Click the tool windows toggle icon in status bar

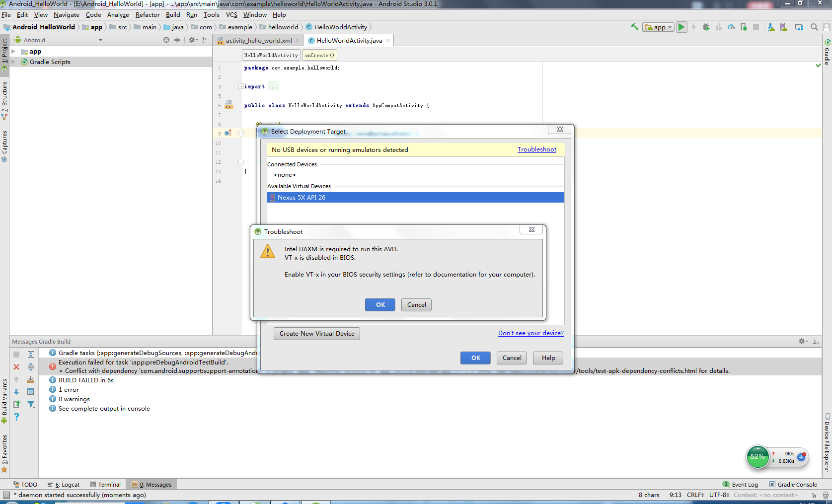tap(6, 495)
